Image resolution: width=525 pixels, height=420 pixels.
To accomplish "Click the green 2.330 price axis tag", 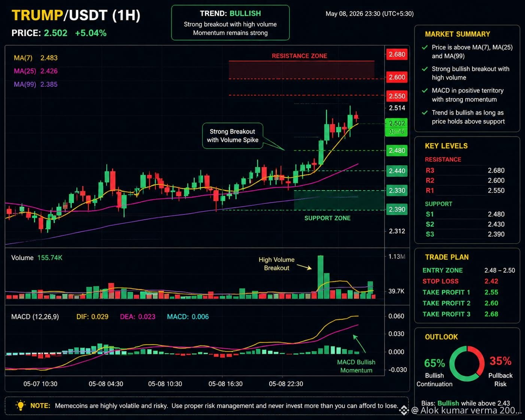I will coord(397,191).
